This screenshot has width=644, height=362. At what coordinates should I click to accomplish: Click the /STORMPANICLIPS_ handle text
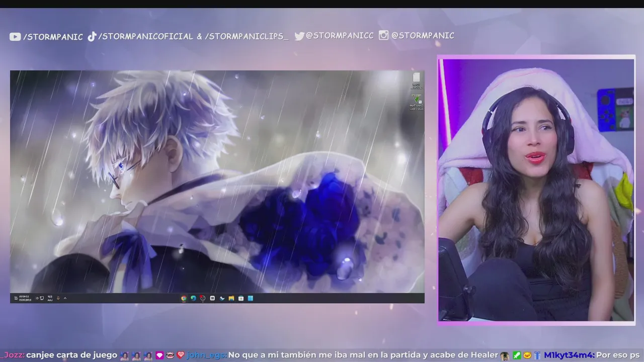tap(247, 37)
